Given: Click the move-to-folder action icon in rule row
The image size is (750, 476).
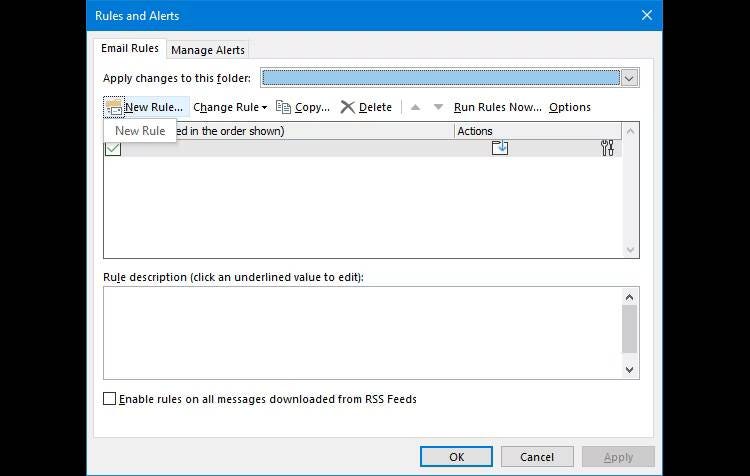Looking at the screenshot, I should pyautogui.click(x=500, y=148).
